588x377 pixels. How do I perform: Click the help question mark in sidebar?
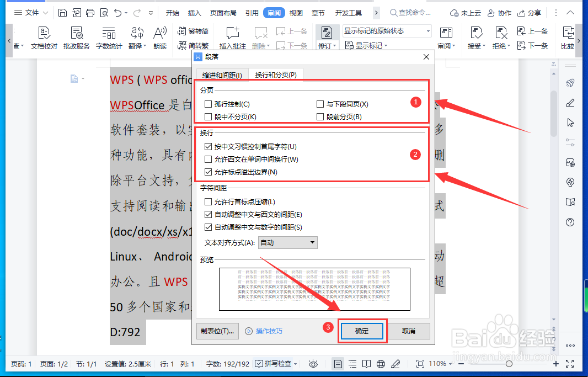[570, 222]
